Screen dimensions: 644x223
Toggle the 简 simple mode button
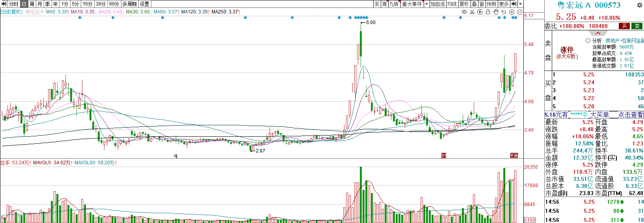click(x=384, y=4)
